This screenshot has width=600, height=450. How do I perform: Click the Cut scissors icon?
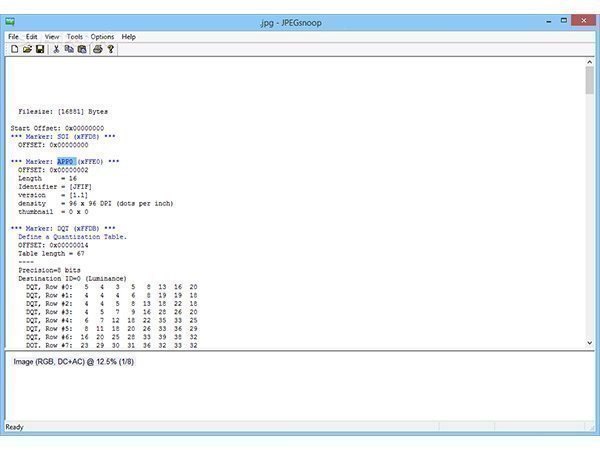click(x=56, y=49)
